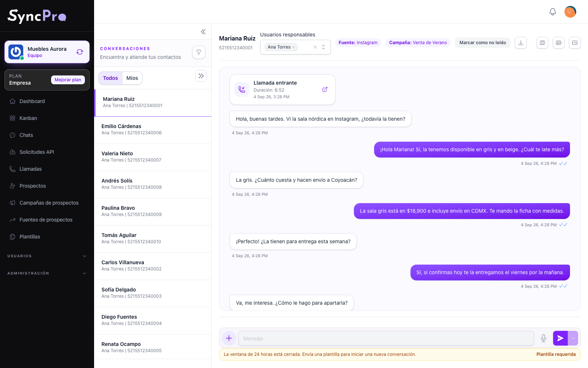
Task: Open Valeria Nieto conversation
Action: (x=153, y=158)
